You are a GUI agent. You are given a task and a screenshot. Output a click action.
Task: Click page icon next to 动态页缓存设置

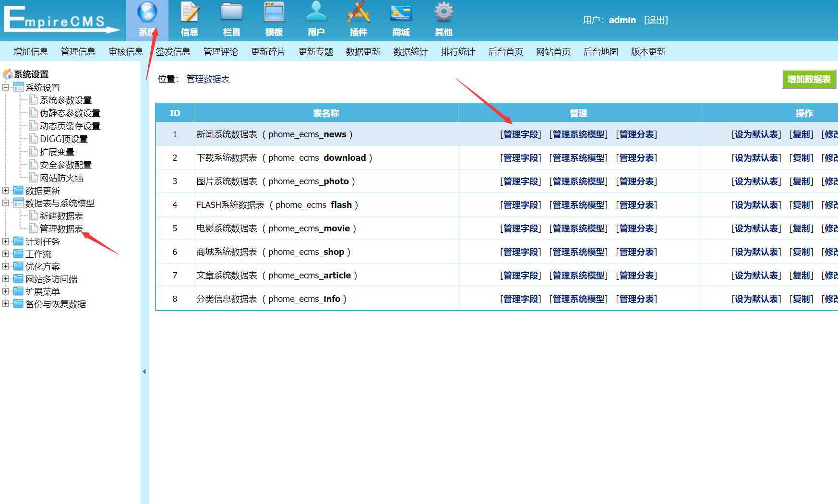coord(33,125)
